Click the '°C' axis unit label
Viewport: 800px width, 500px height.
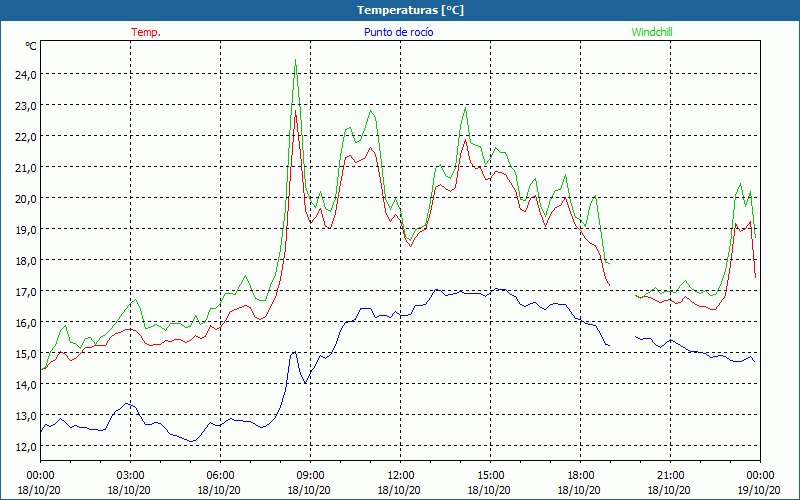31,46
